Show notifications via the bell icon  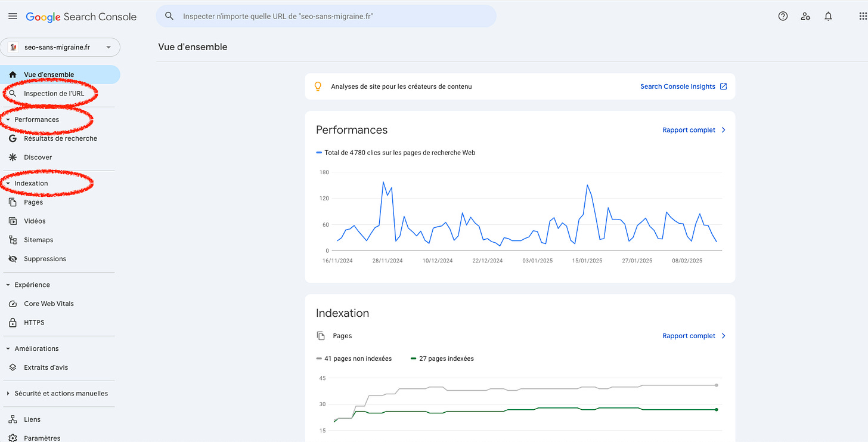click(828, 17)
